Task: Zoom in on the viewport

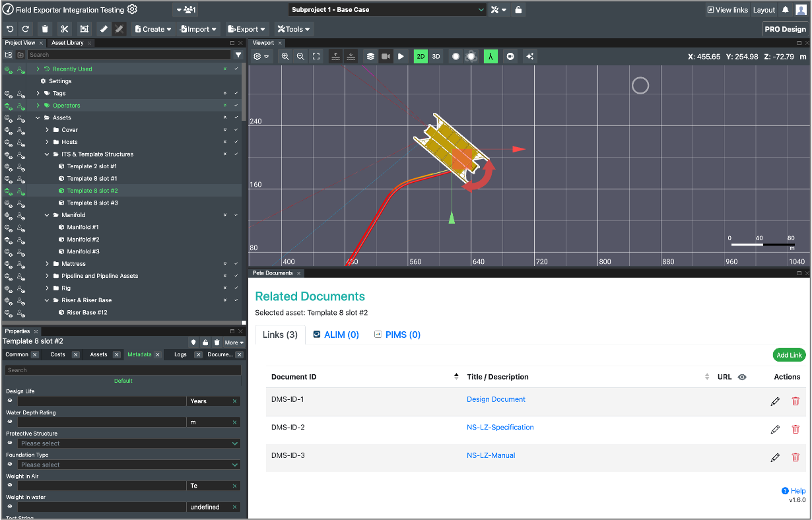Action: (285, 57)
